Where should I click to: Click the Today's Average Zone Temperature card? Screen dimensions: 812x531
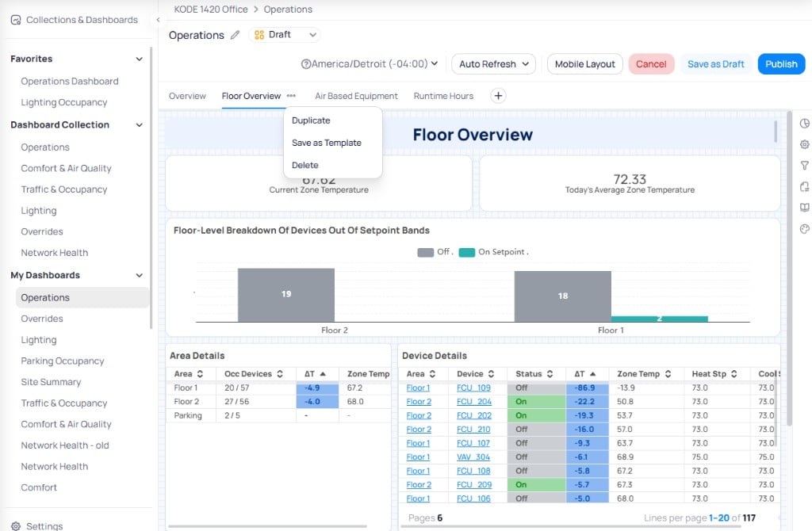(630, 184)
